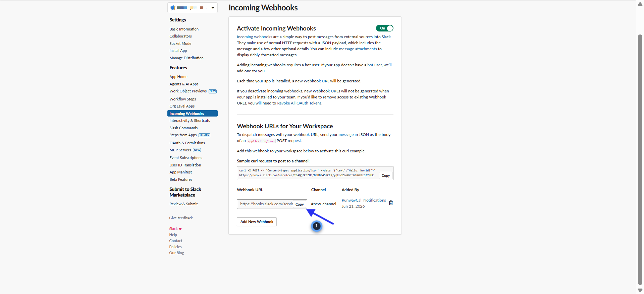
Task: Click Add New Webhook button
Action: click(257, 222)
